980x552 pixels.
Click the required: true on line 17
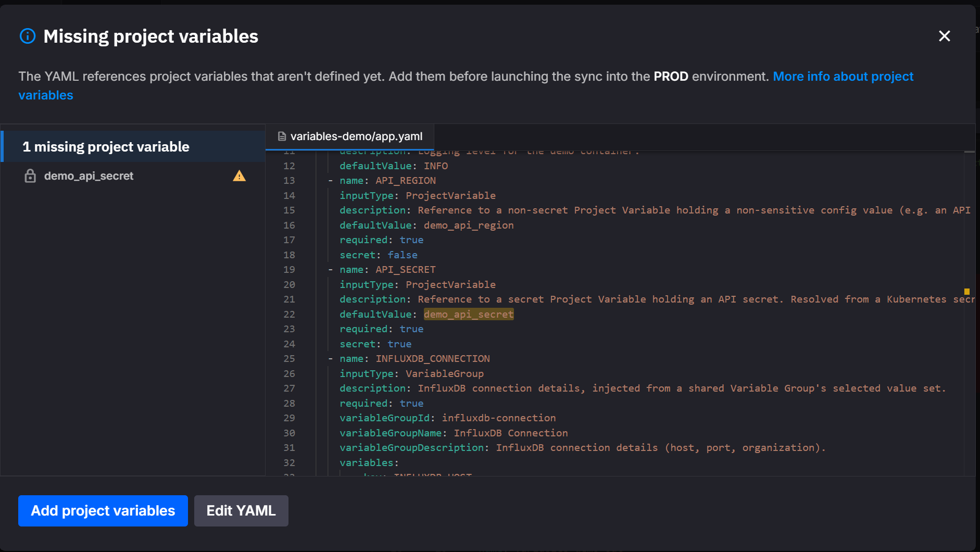click(x=382, y=240)
